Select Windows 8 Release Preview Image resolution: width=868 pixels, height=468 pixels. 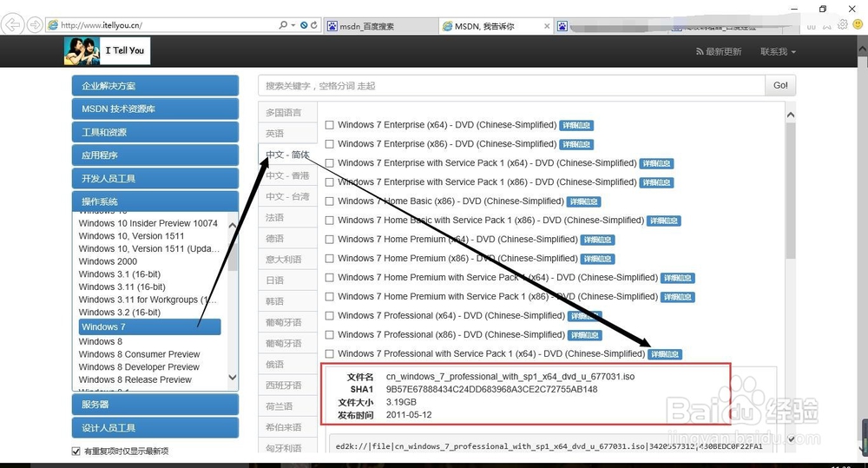click(x=135, y=380)
